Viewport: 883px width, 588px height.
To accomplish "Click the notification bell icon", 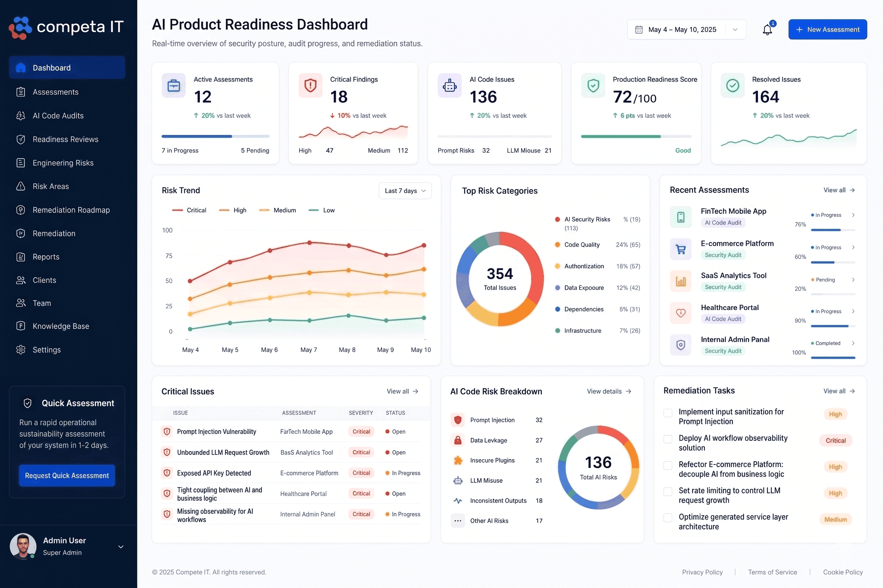I will point(767,29).
